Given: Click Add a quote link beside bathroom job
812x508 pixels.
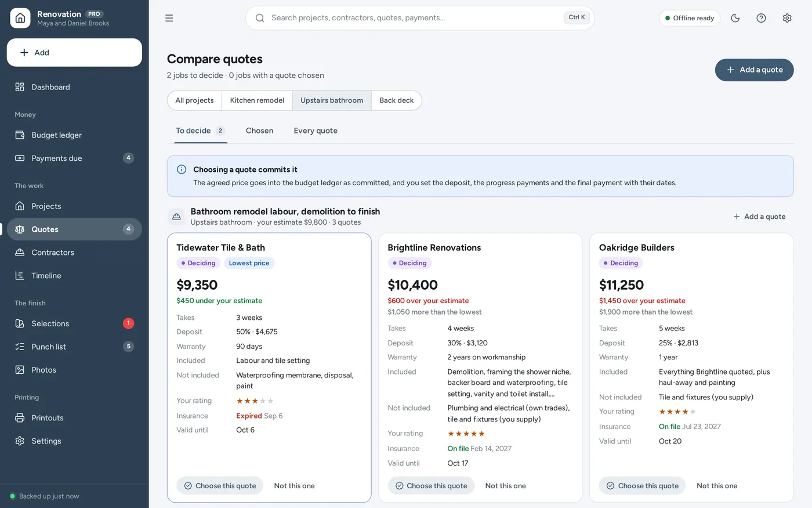Looking at the screenshot, I should pos(759,217).
